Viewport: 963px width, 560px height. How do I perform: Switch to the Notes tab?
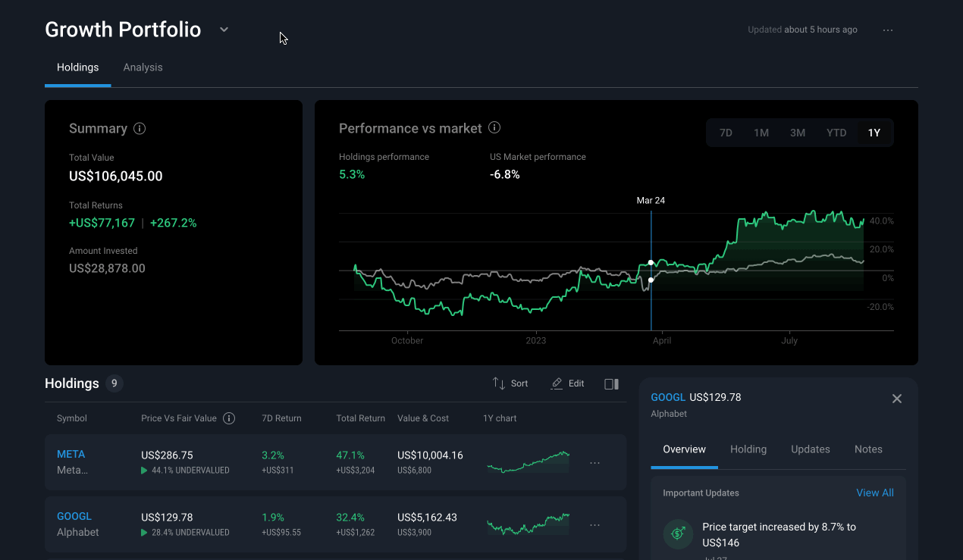(868, 449)
